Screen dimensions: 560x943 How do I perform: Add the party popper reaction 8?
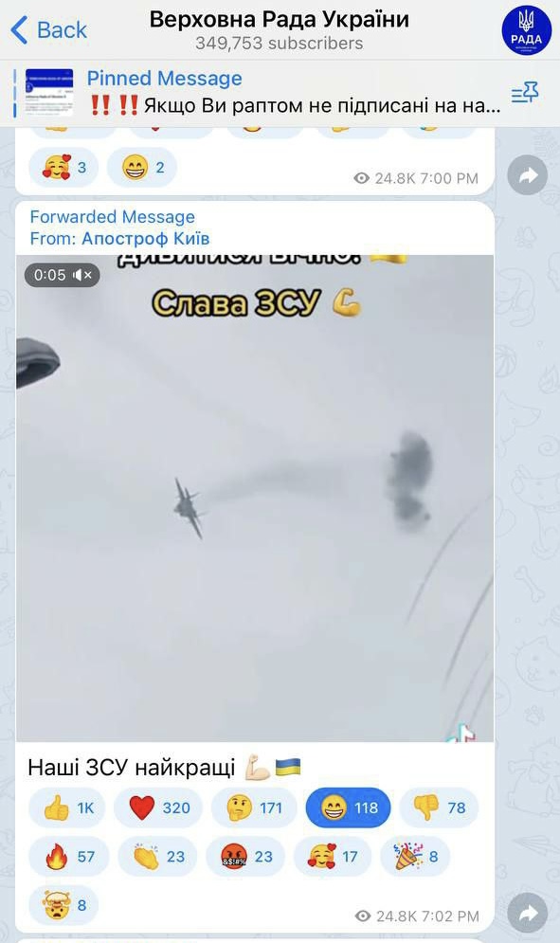(415, 857)
